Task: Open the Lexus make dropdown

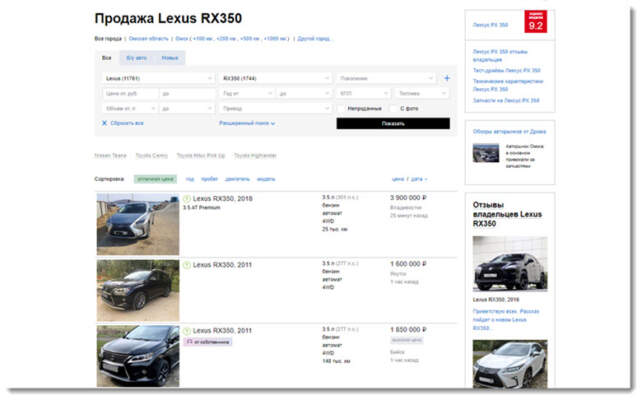Action: (157, 78)
